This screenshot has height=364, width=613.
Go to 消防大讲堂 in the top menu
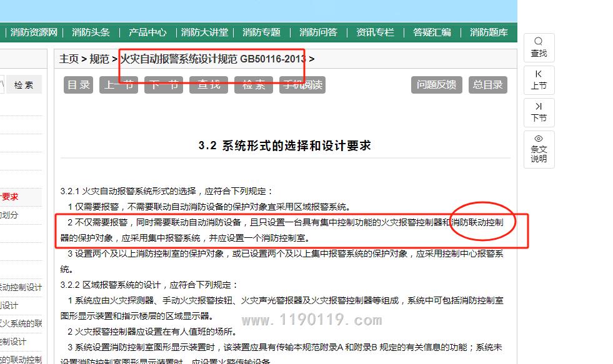[x=204, y=32]
